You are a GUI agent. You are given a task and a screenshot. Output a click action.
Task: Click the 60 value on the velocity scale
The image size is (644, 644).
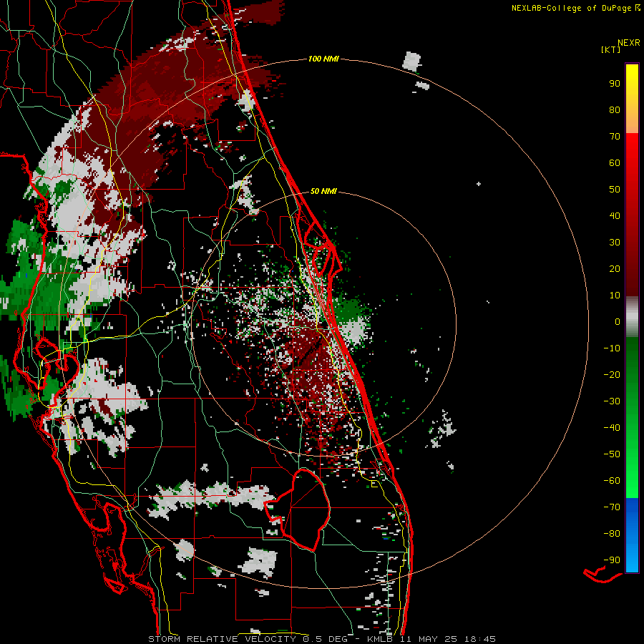pyautogui.click(x=615, y=162)
